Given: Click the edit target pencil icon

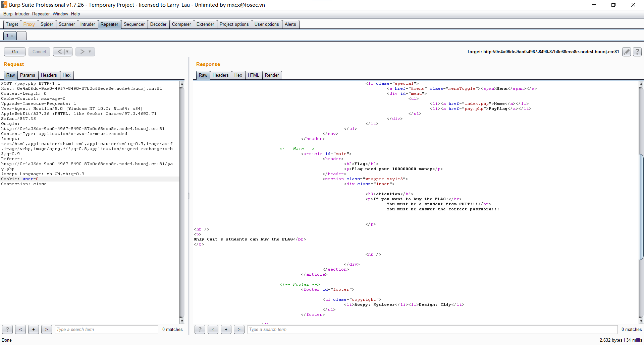Looking at the screenshot, I should 626,52.
